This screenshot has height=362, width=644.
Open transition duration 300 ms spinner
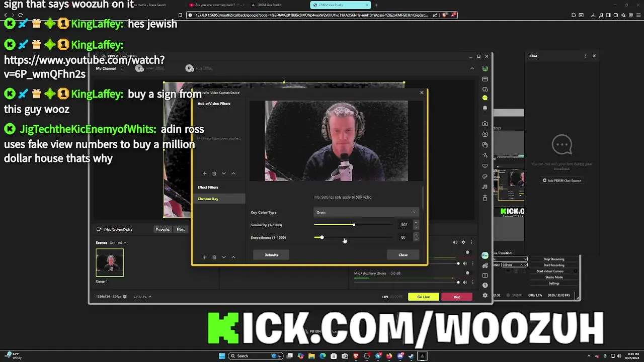[x=514, y=265]
